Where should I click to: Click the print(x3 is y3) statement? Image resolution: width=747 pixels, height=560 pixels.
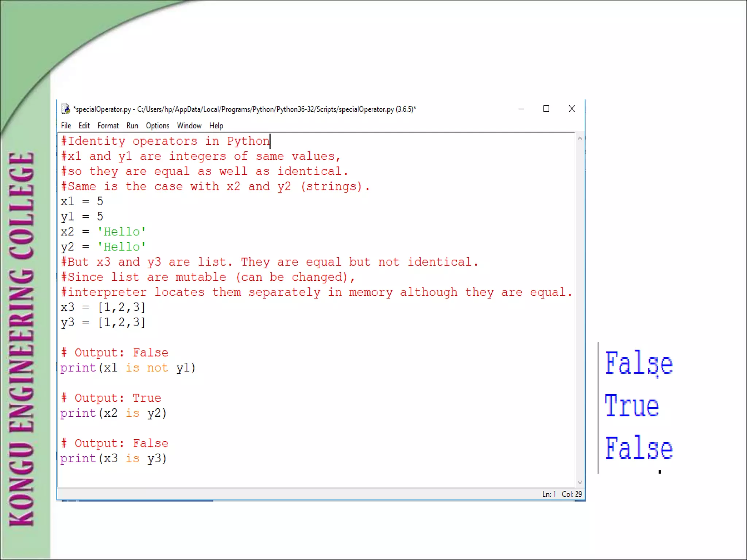pyautogui.click(x=113, y=459)
